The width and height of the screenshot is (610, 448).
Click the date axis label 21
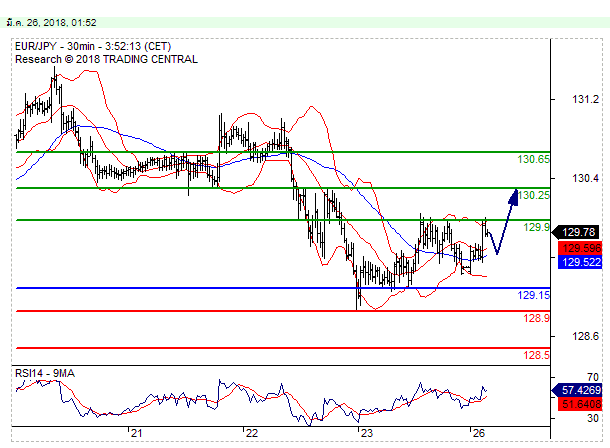tap(137, 433)
